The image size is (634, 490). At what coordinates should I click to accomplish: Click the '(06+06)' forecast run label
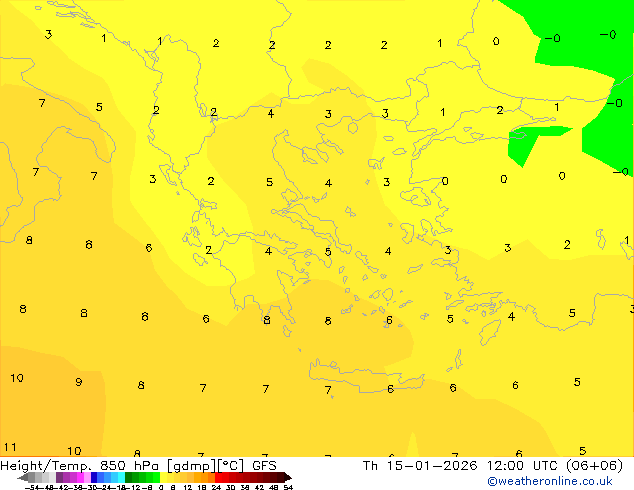[594, 466]
